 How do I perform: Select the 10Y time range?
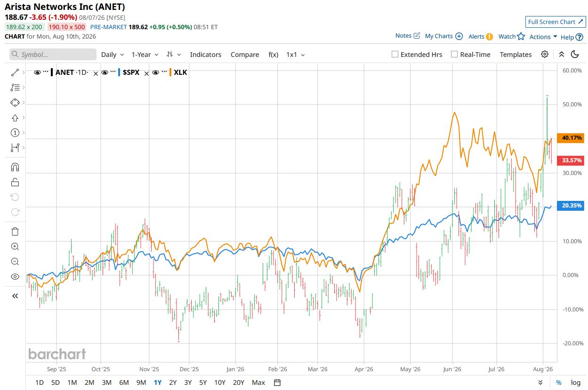point(220,382)
